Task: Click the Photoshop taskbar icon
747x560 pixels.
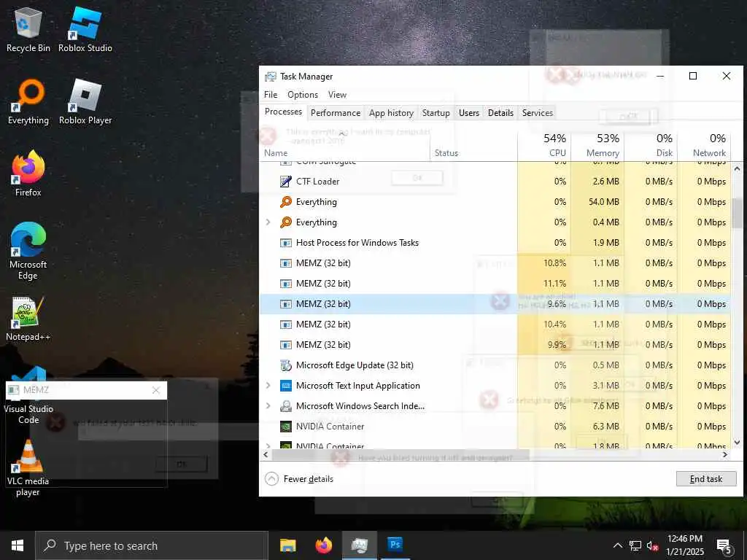Action: (x=395, y=545)
